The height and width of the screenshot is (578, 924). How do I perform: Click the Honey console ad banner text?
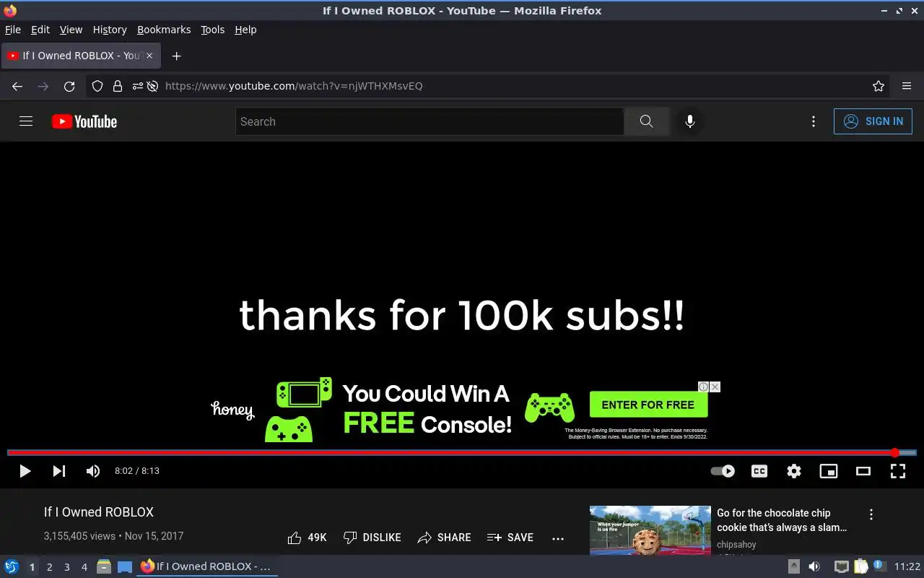point(427,409)
